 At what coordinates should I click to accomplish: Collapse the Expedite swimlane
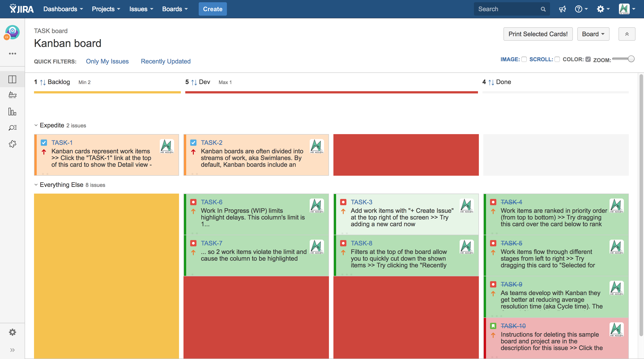coord(36,125)
